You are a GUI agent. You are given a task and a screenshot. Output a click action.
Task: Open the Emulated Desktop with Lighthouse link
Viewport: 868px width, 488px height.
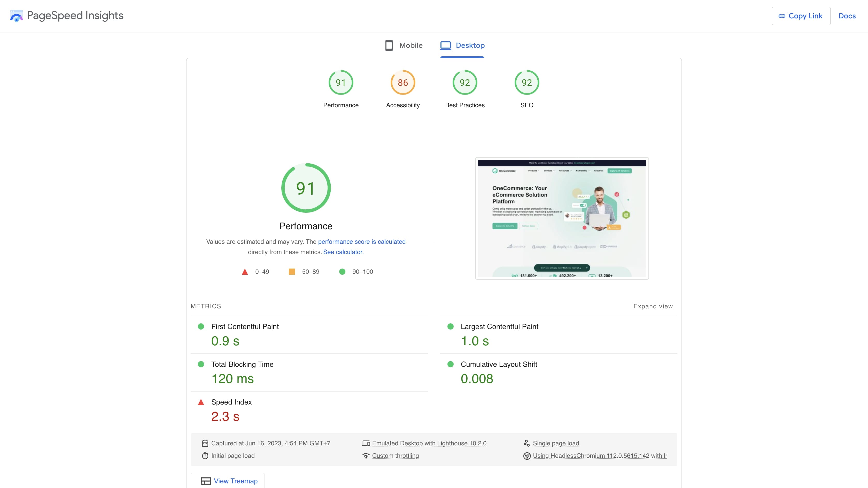tap(429, 443)
